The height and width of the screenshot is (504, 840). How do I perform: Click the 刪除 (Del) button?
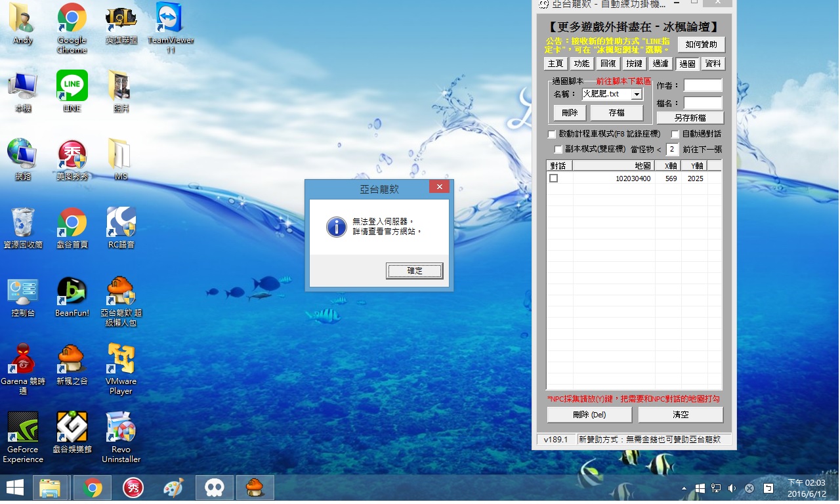tap(589, 415)
